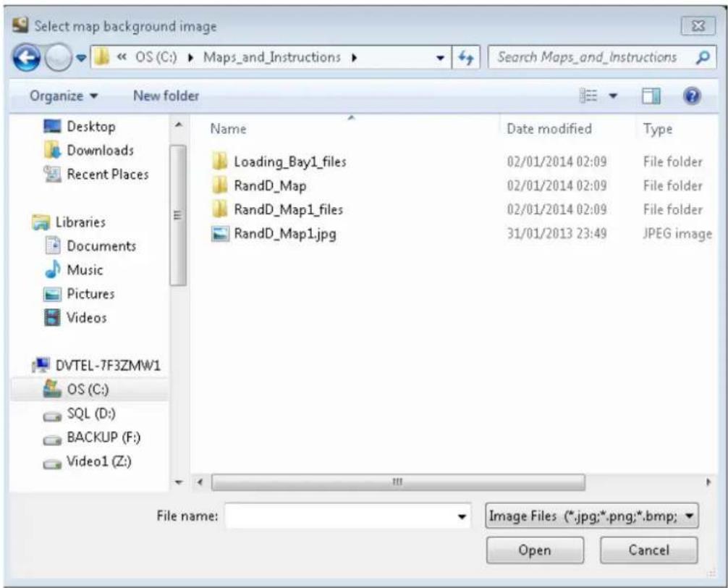
Task: Click the file list scroll right arrow
Action: point(708,482)
